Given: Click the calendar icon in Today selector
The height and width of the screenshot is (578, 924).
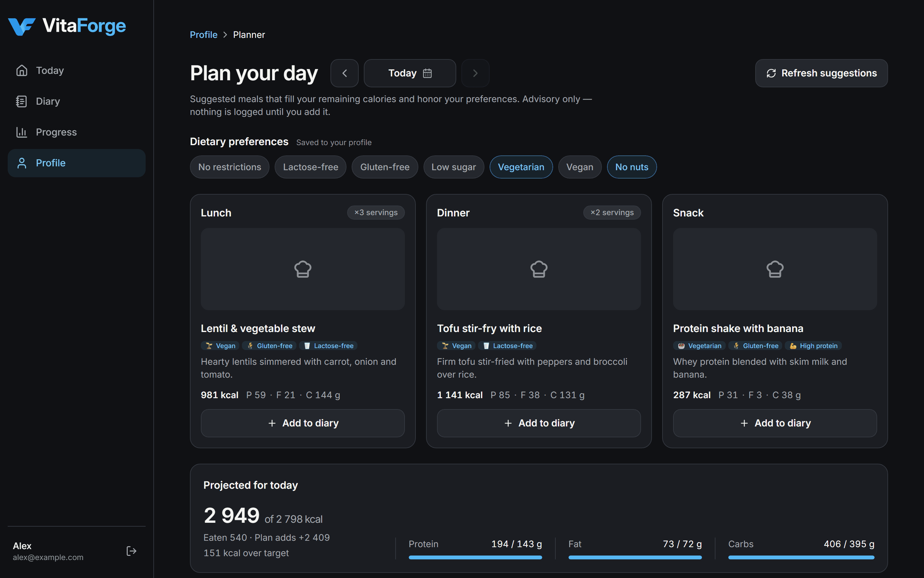Looking at the screenshot, I should (427, 73).
